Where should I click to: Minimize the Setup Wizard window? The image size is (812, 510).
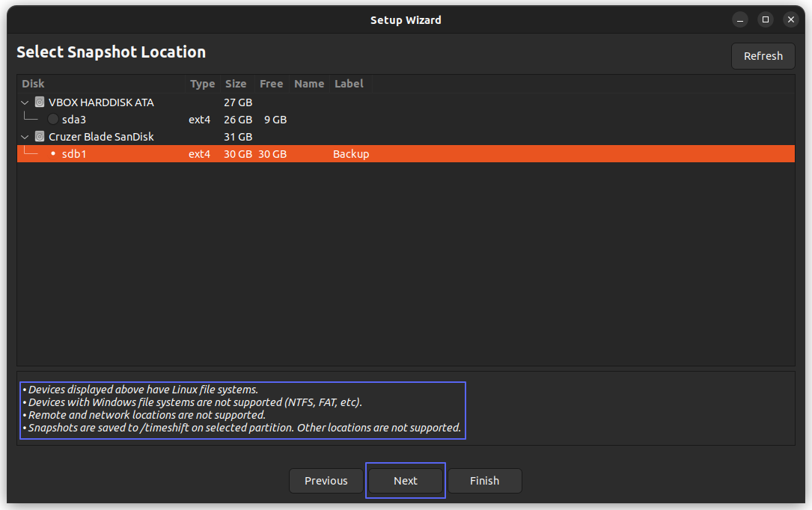click(x=739, y=19)
